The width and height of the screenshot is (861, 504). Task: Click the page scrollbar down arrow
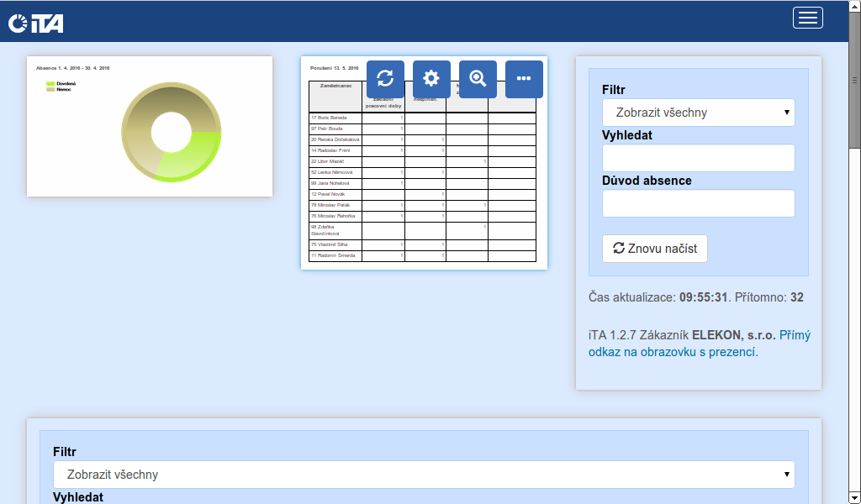854,497
